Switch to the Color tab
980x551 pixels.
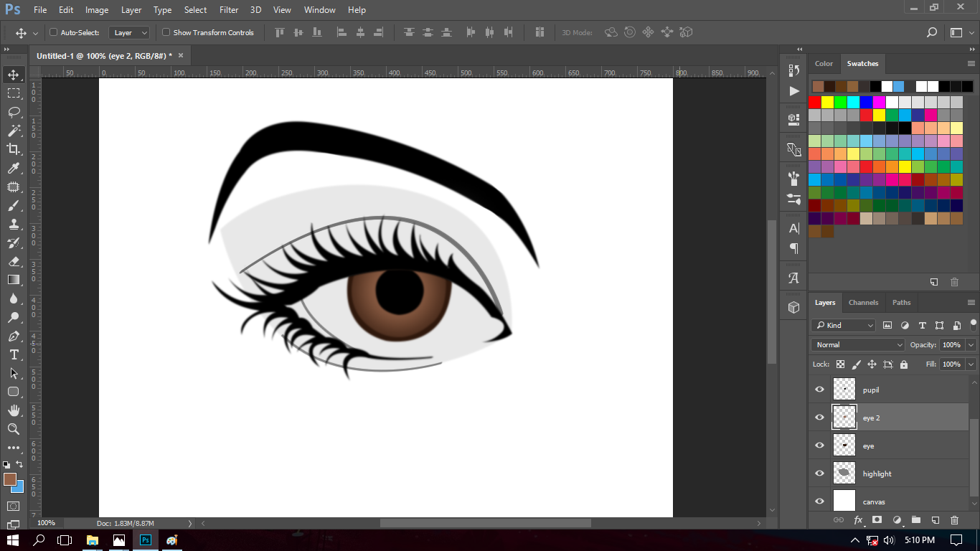point(824,64)
